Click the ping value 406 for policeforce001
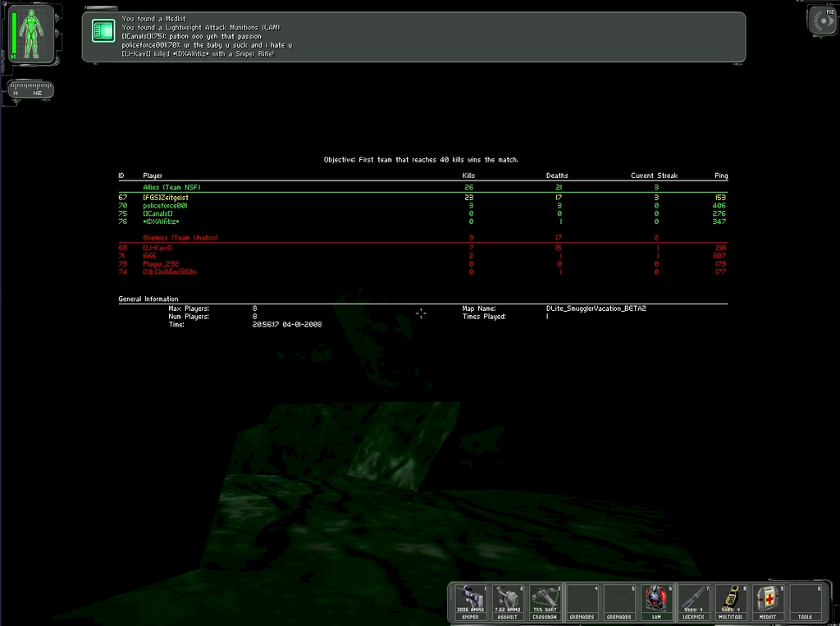The height and width of the screenshot is (626, 840). tap(719, 205)
